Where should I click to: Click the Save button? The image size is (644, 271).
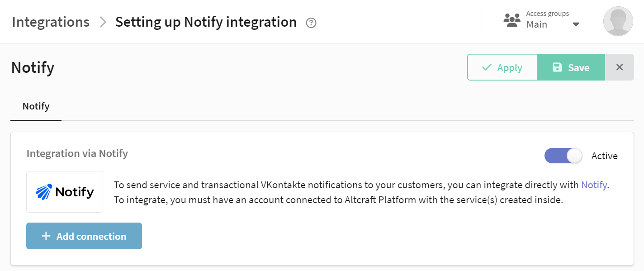(x=571, y=67)
